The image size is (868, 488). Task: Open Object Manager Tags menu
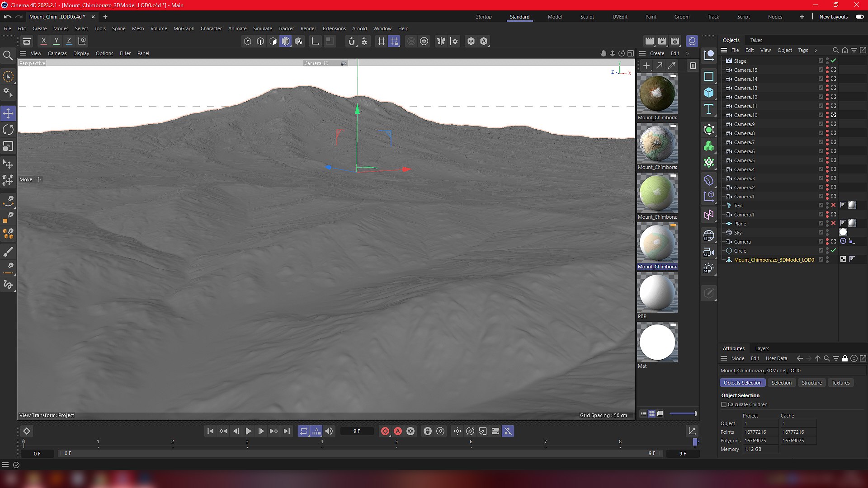click(x=803, y=50)
